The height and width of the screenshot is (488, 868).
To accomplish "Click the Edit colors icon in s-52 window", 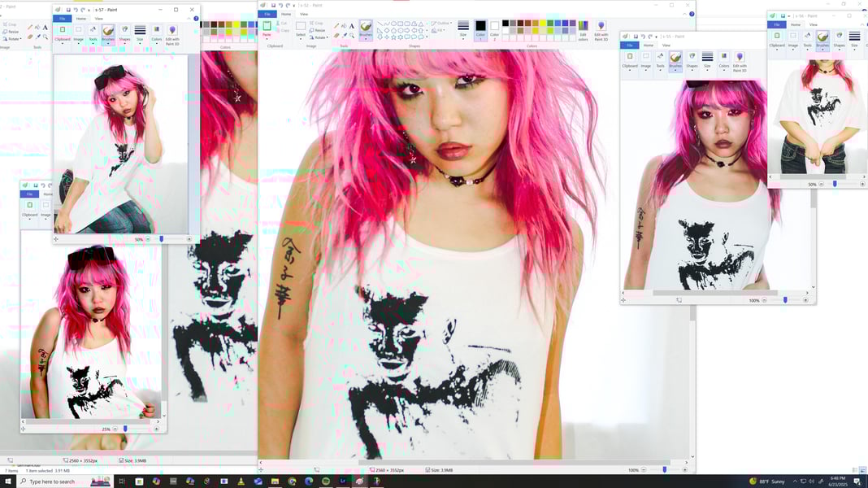I will click(583, 29).
